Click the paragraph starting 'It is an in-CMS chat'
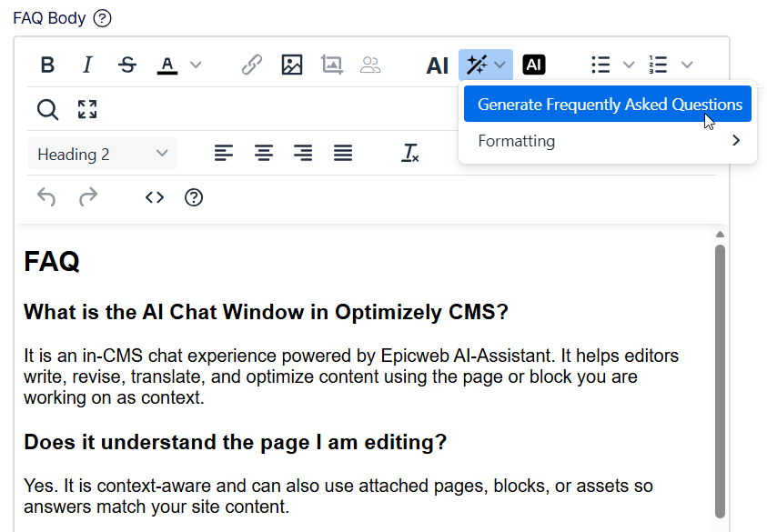767x532 pixels. [x=350, y=376]
